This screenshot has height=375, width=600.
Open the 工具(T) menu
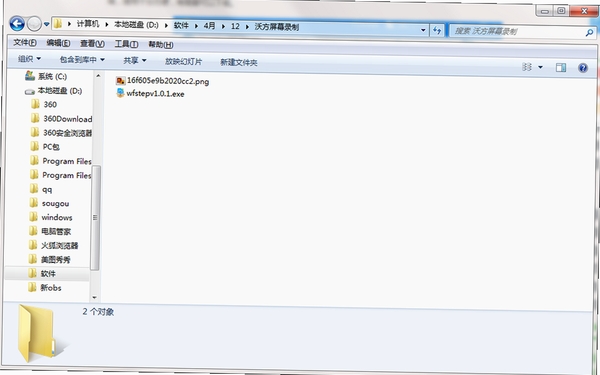click(126, 44)
